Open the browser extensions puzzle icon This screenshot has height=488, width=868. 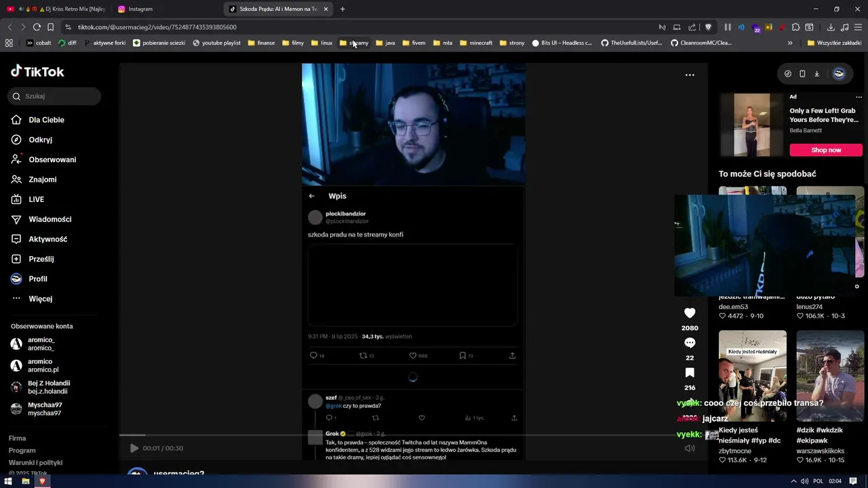[796, 27]
